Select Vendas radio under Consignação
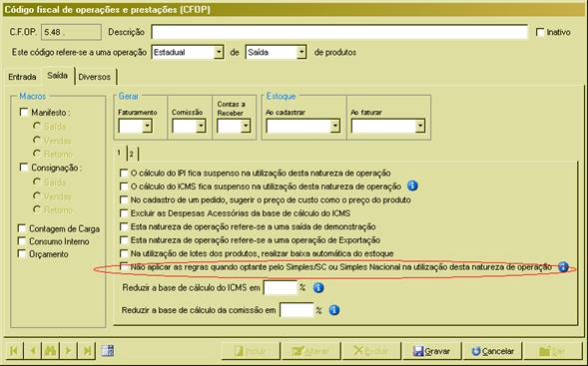This screenshot has height=366, width=588. [x=37, y=195]
